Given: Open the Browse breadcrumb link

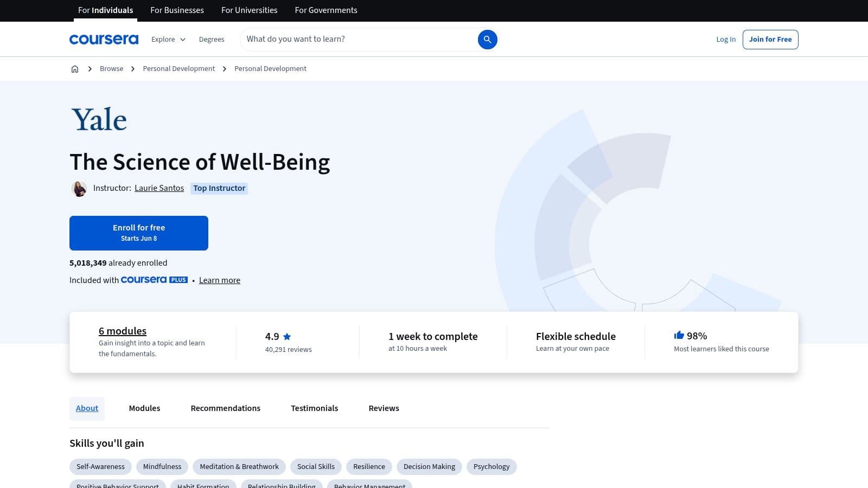Looking at the screenshot, I should 111,69.
